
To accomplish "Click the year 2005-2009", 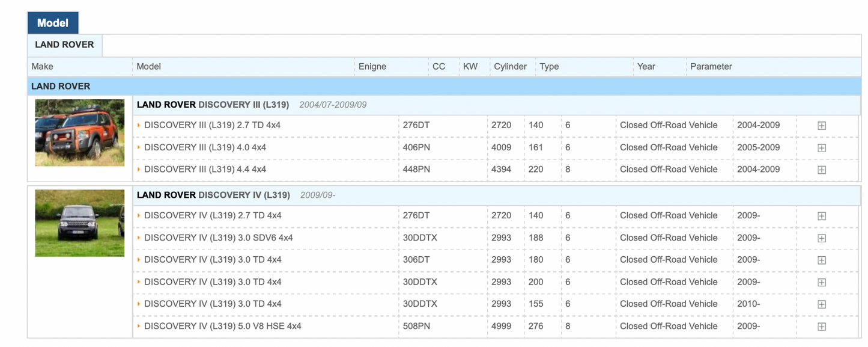I will [759, 147].
